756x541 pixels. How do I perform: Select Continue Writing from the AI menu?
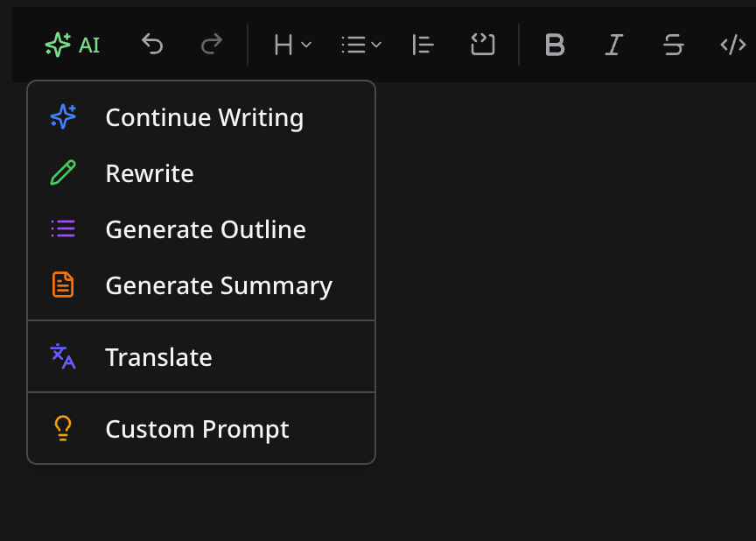[204, 116]
